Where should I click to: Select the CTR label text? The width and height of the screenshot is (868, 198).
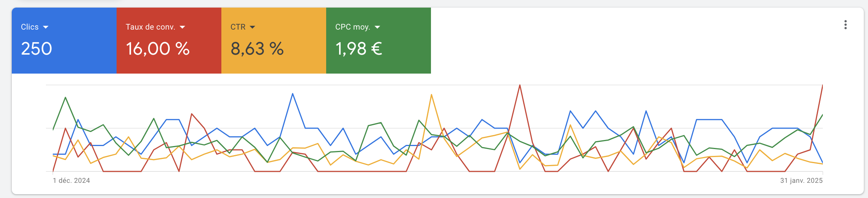pyautogui.click(x=238, y=27)
